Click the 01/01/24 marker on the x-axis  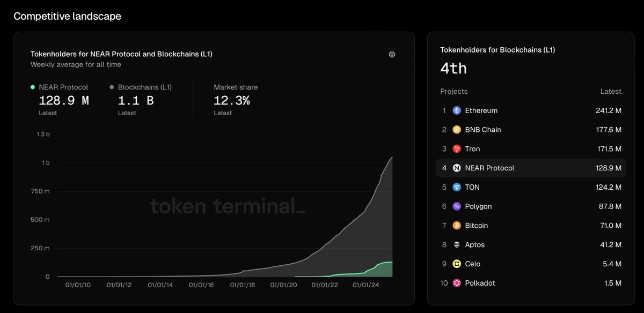pos(365,285)
